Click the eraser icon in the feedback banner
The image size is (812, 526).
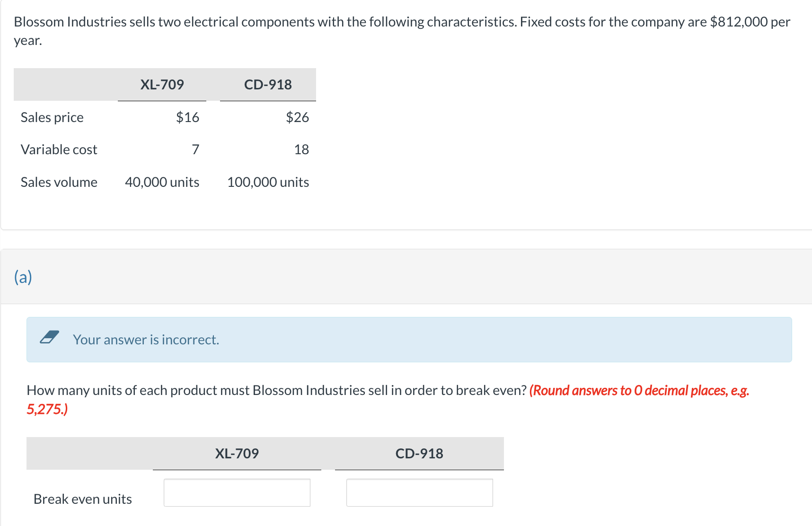point(49,337)
